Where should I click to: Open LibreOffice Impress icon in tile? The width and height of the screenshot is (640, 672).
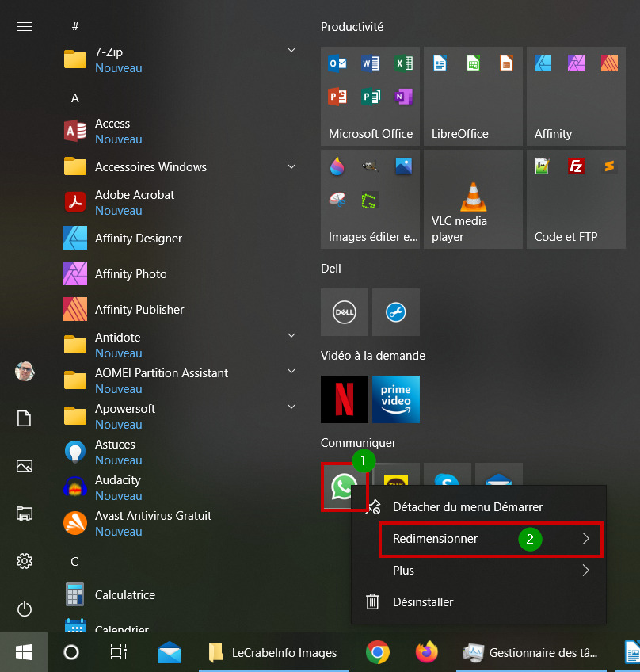coord(506,63)
